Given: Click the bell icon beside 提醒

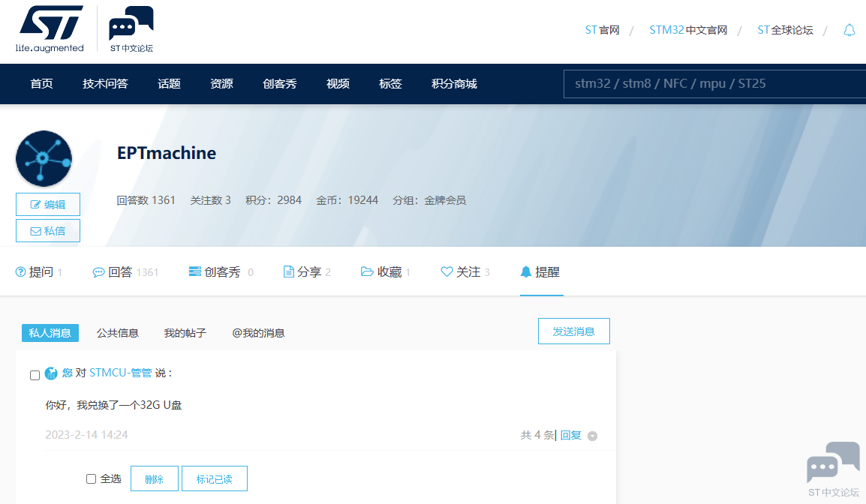Looking at the screenshot, I should [x=526, y=271].
